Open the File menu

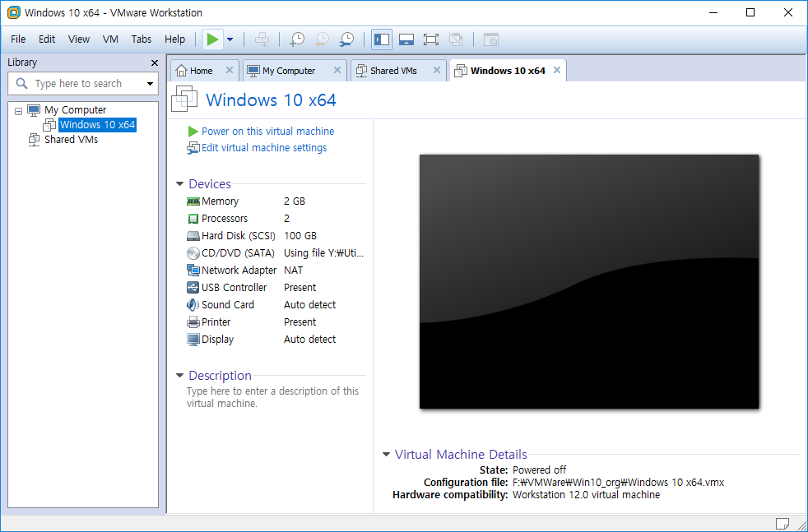point(18,39)
